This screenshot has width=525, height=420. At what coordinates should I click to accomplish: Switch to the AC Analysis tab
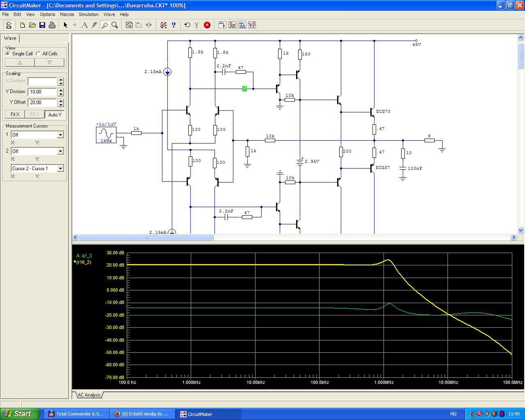point(89,395)
